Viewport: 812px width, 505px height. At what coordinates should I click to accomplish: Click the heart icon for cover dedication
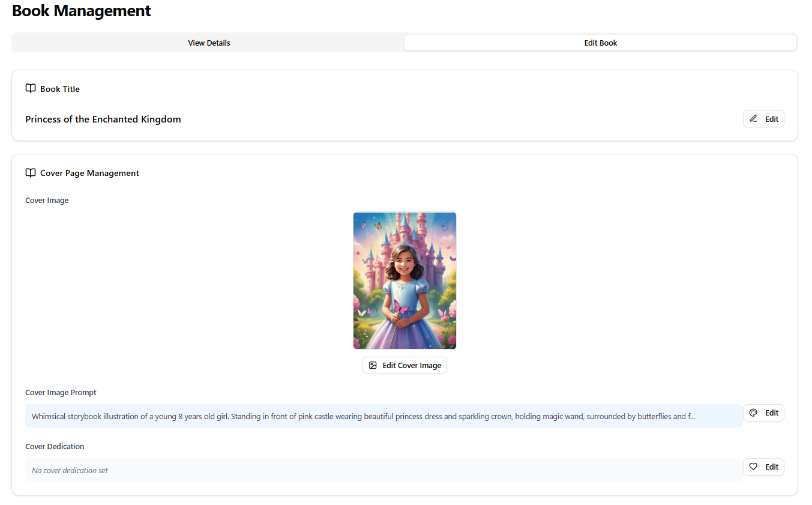754,467
